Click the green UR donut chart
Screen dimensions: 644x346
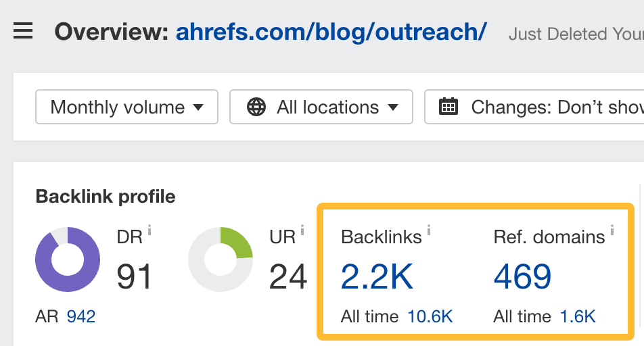(x=221, y=259)
